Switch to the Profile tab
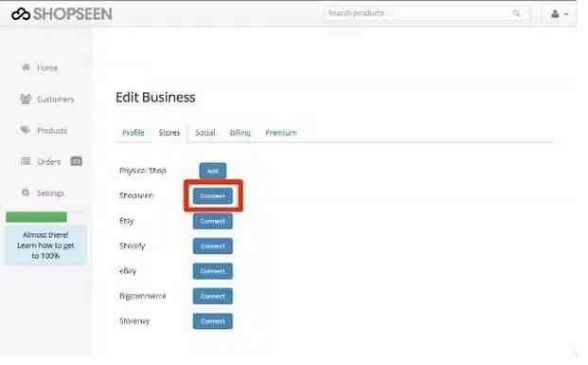The image size is (588, 365). 134,133
